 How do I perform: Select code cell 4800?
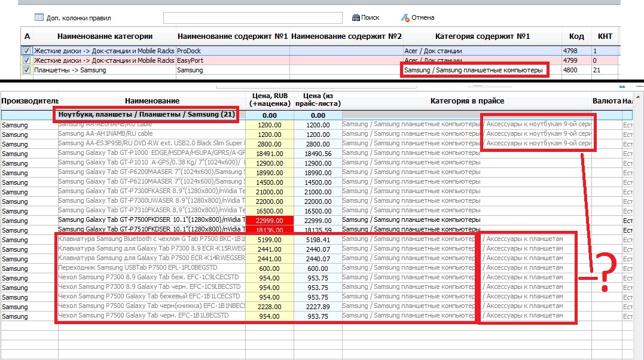click(576, 71)
